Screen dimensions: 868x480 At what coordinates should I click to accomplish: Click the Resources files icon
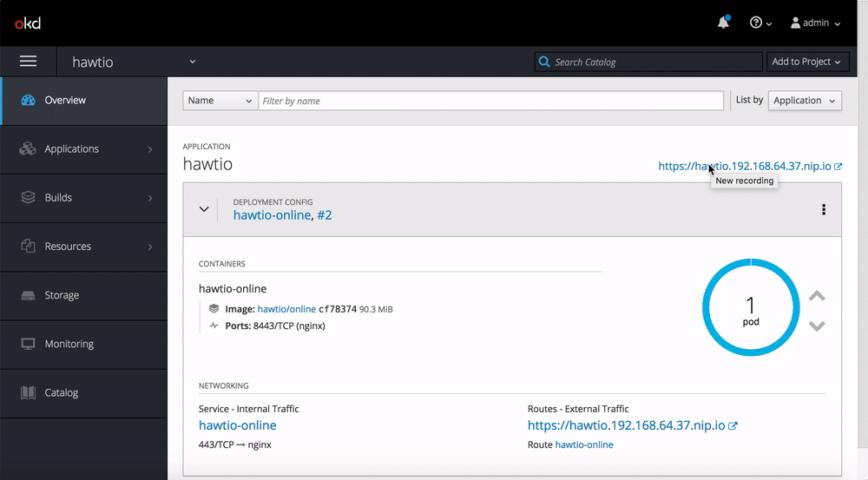pyautogui.click(x=28, y=246)
